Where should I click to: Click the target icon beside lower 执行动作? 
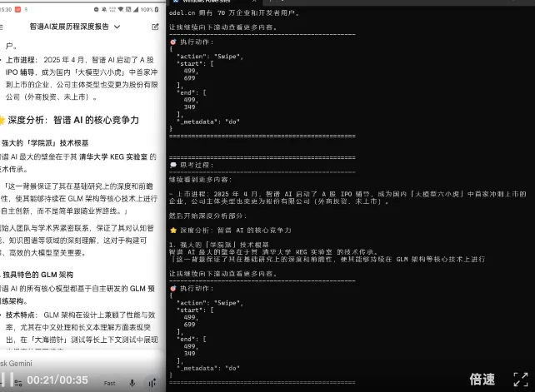173,288
